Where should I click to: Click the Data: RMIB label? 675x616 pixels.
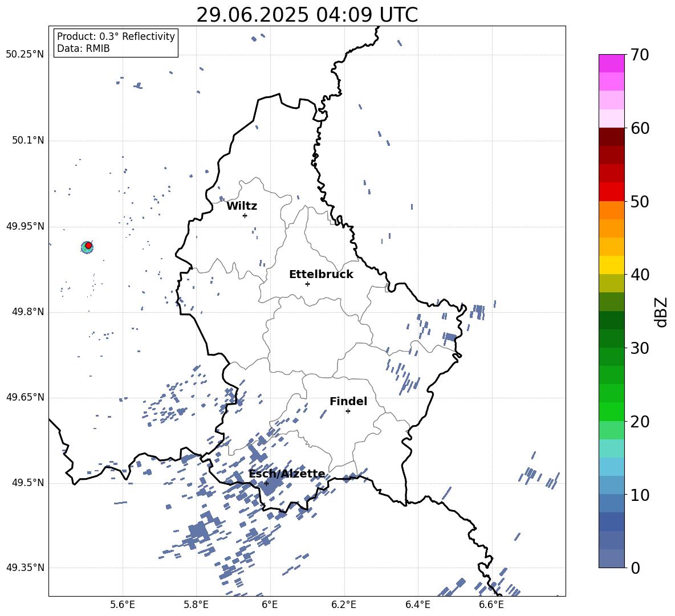point(83,48)
